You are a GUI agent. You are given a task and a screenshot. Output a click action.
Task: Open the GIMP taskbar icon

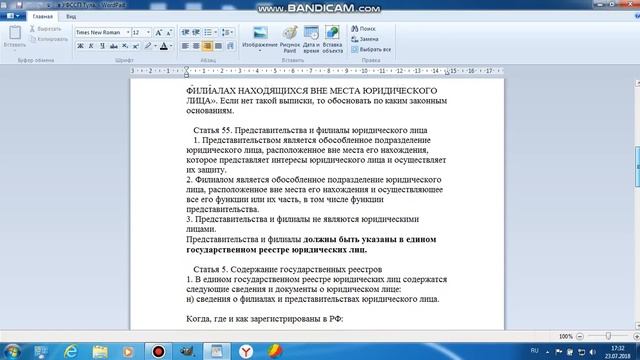click(x=187, y=351)
